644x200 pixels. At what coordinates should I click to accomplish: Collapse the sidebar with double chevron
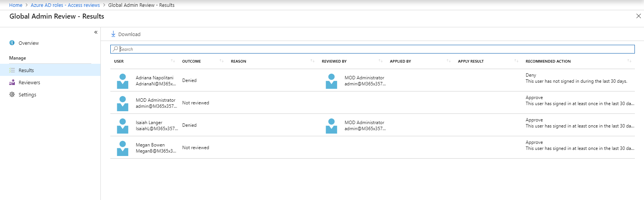click(x=96, y=32)
